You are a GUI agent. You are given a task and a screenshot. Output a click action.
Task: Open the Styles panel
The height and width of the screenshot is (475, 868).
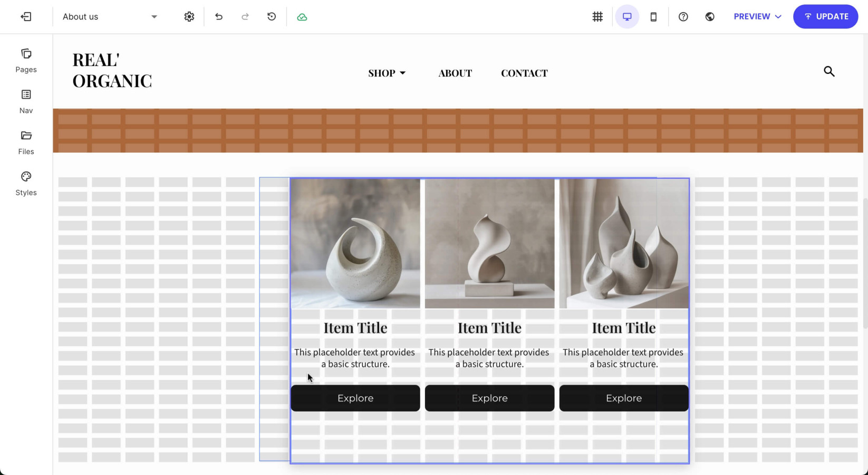[26, 184]
